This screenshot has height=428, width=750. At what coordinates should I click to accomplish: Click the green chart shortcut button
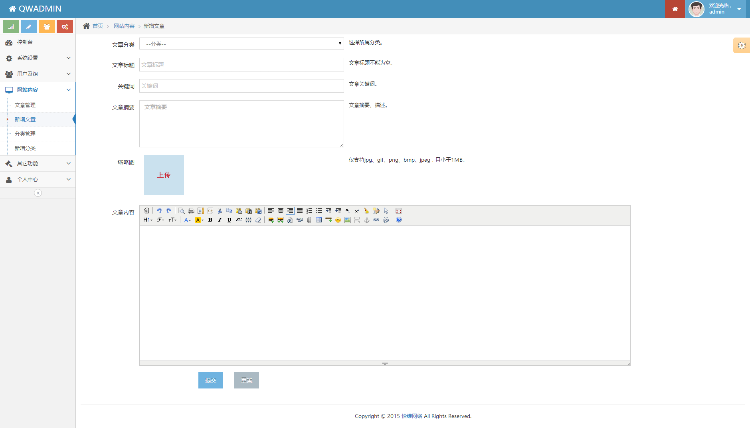11,26
